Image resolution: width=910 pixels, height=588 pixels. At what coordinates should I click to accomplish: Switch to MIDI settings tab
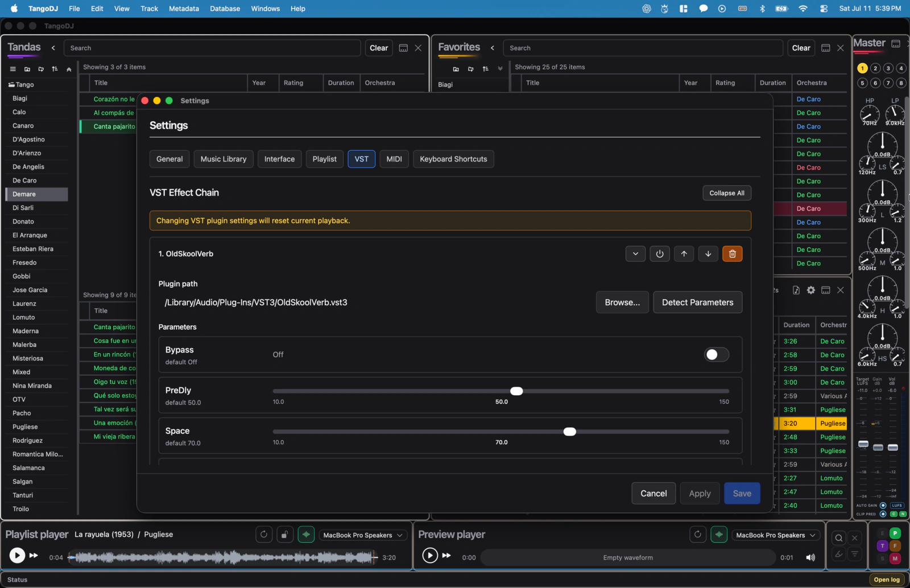point(394,159)
